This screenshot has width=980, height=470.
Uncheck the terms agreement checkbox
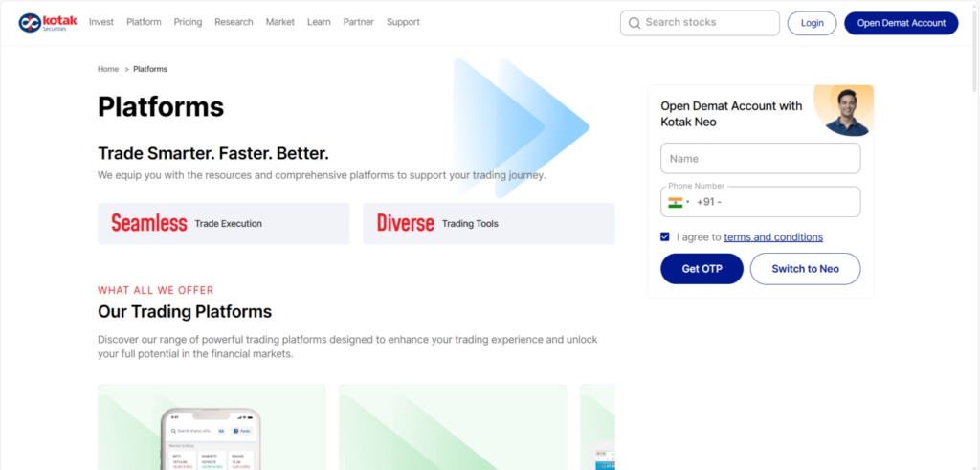tap(665, 236)
